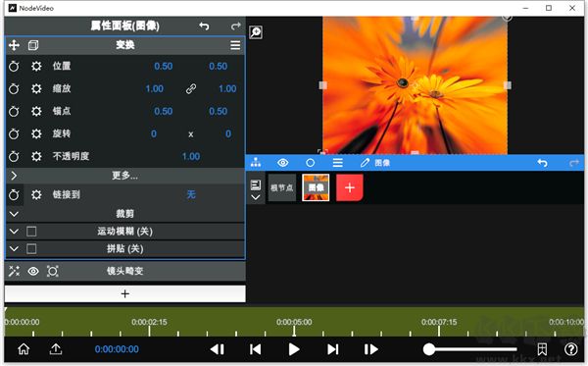Click the 位置 X value 0.50

pos(164,67)
